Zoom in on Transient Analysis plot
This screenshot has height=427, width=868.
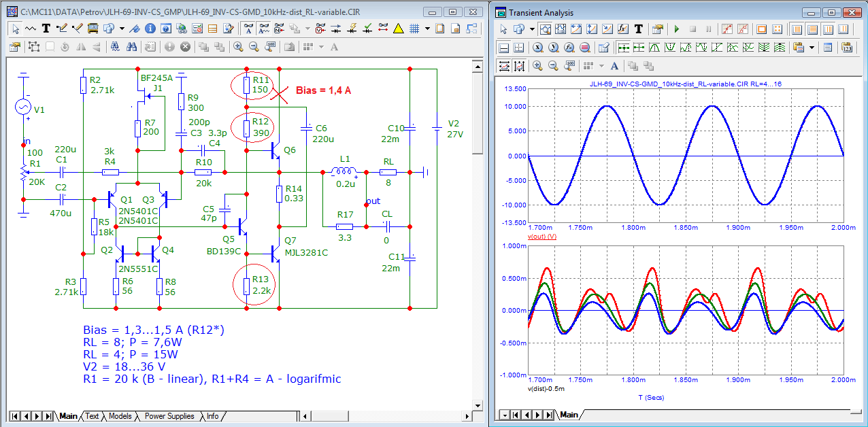(x=537, y=66)
